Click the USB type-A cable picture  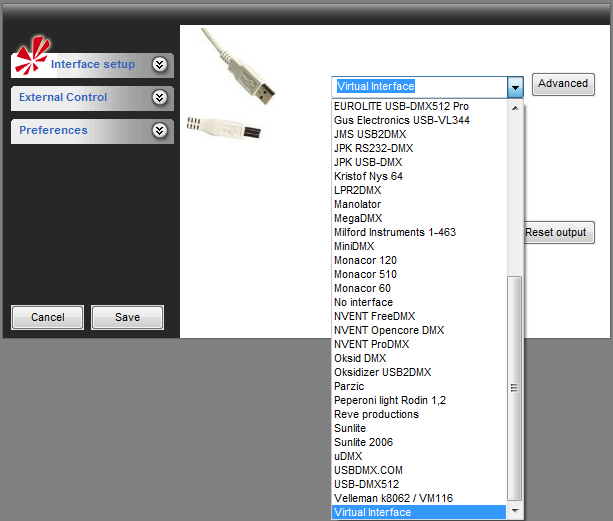tap(239, 67)
